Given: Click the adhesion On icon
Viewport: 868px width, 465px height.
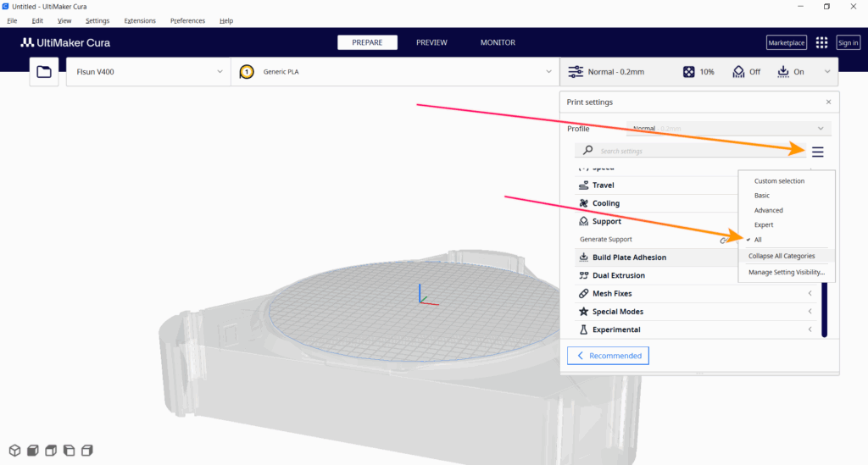Looking at the screenshot, I should pos(782,72).
